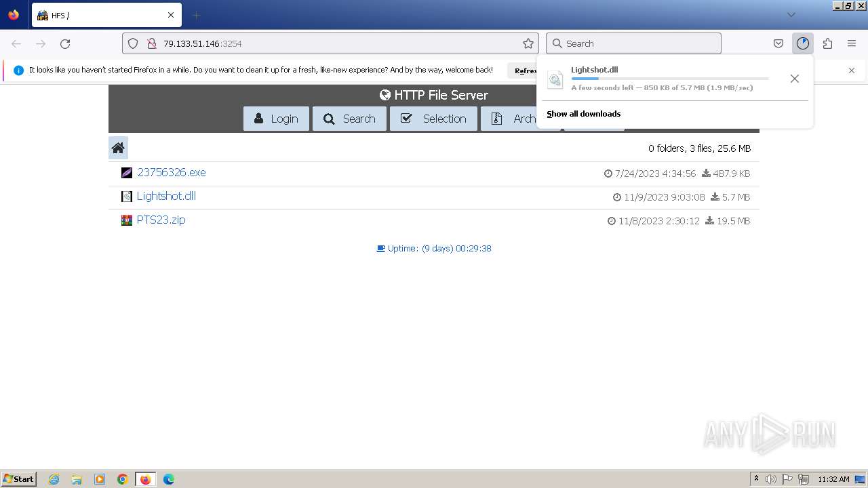Screen dimensions: 868x488
Task: Toggle the downloads panel toolbar icon
Action: 803,43
